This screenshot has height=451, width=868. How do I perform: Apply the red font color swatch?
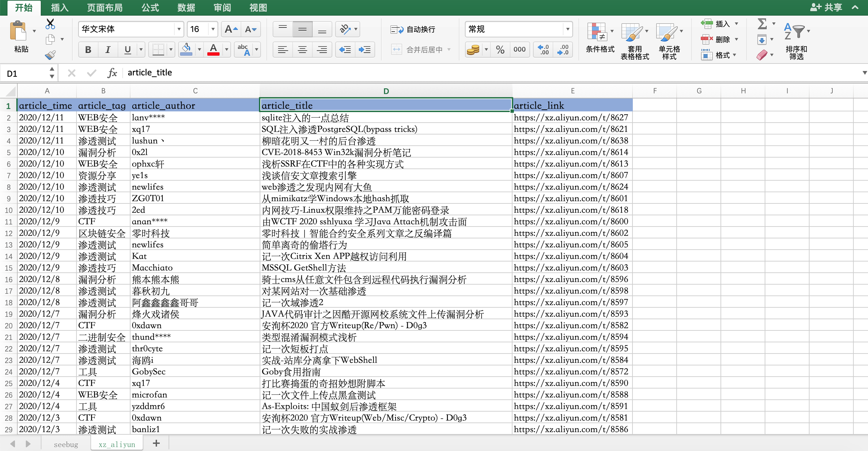pos(213,50)
